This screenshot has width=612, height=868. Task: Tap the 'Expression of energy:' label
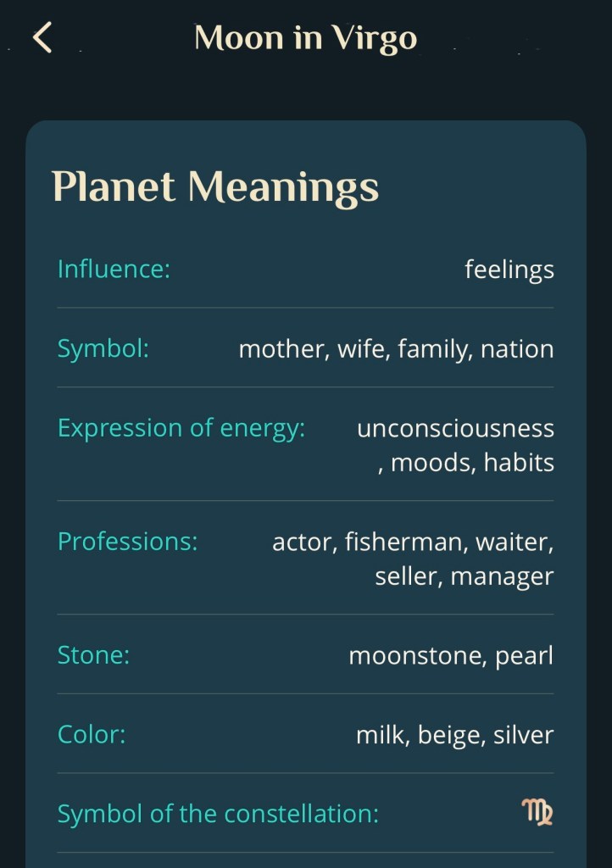click(181, 428)
